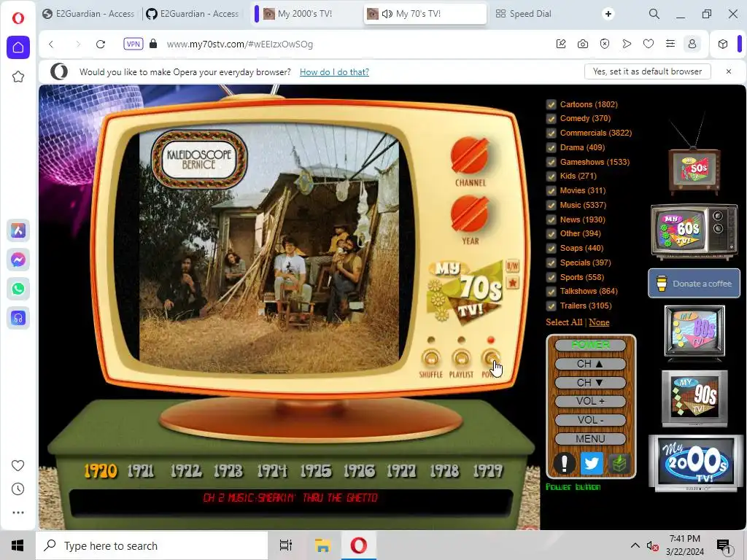Screen dimensions: 747x560
Task: Reload the current page
Action: 101,44
